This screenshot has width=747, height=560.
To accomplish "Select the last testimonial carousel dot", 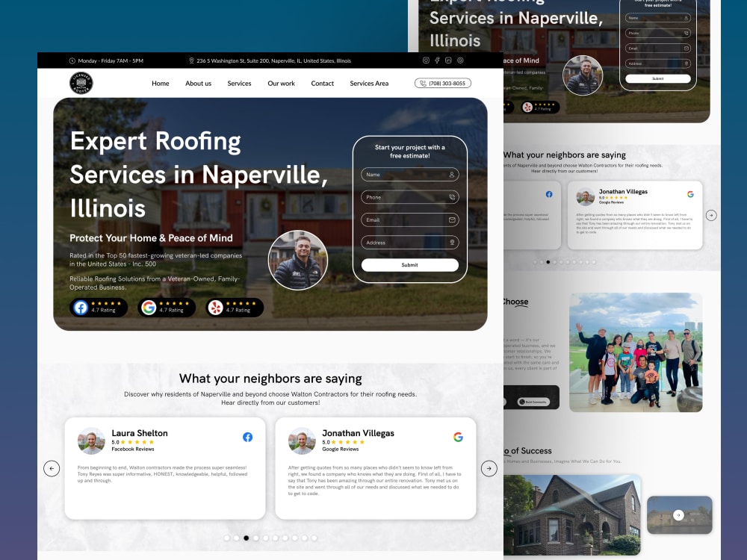I will (314, 538).
